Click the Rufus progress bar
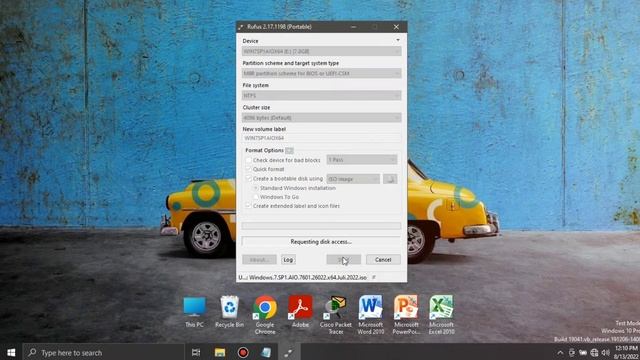The height and width of the screenshot is (360, 640). point(322,226)
